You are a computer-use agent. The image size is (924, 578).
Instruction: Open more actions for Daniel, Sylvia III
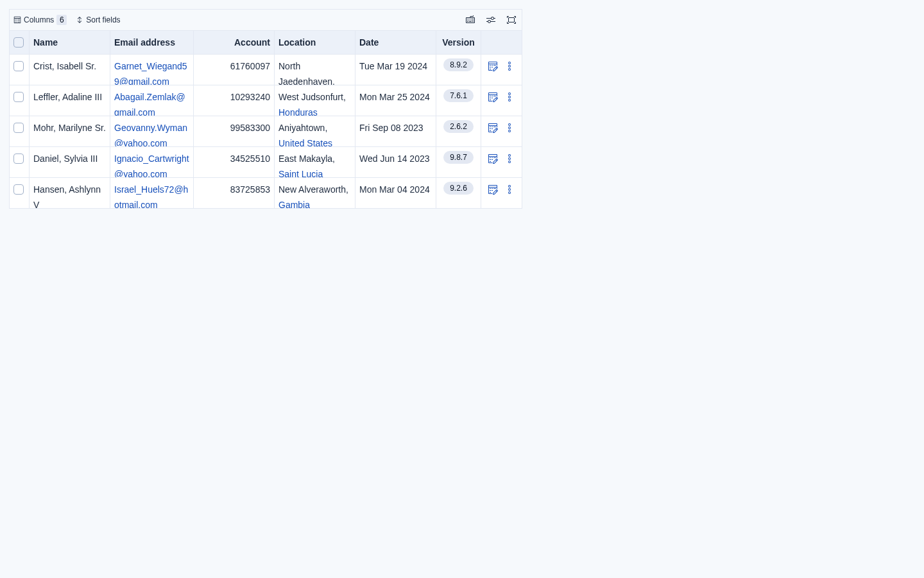point(509,159)
